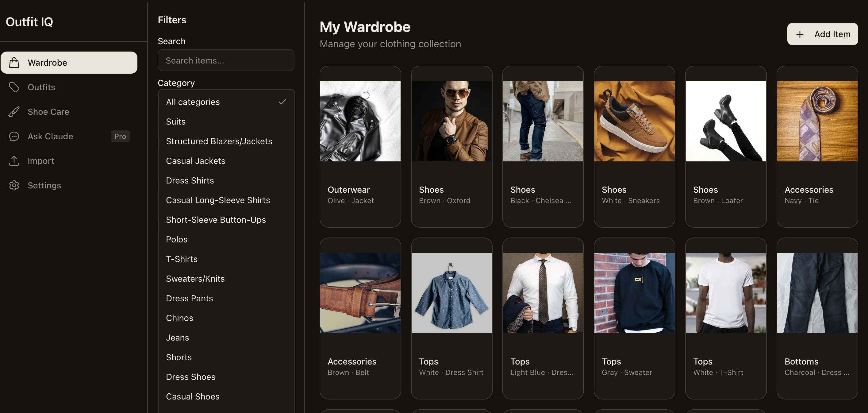Click the Wardrobe shopping bag icon

tap(14, 63)
